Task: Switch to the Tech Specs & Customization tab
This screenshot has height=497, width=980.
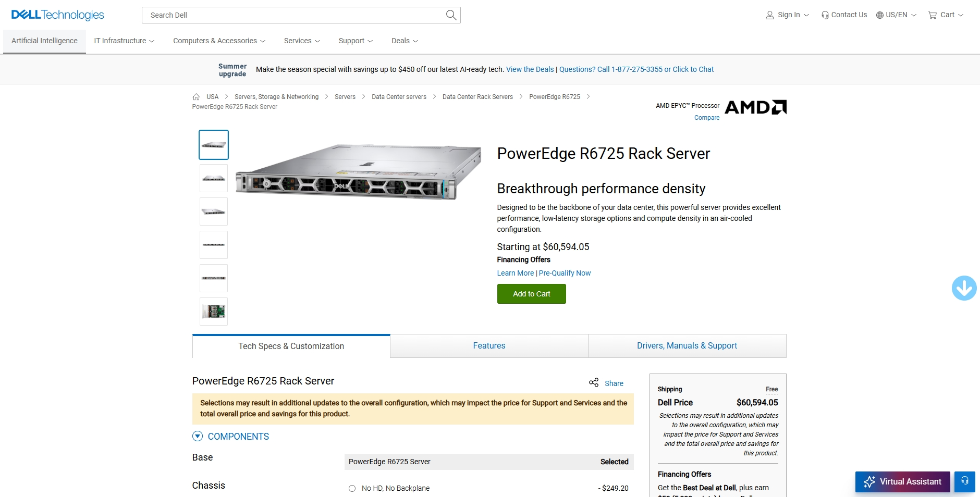Action: point(291,346)
